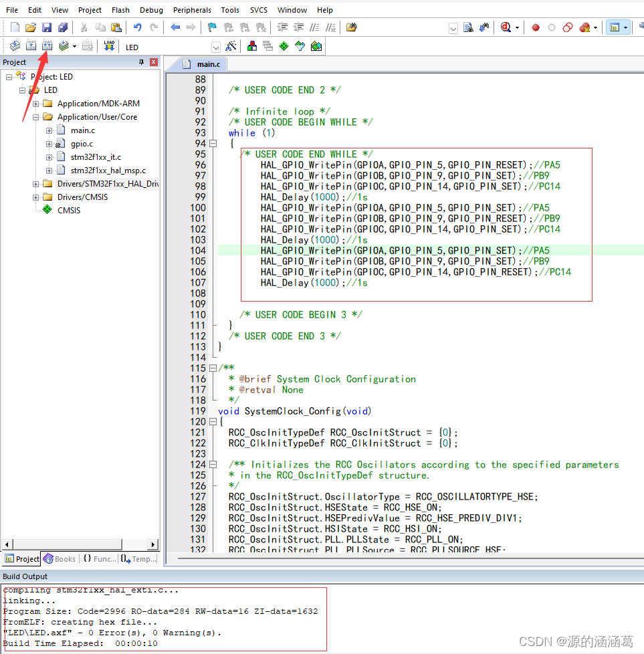Unindent selected lines icon
This screenshot has height=654, width=644.
(299, 27)
